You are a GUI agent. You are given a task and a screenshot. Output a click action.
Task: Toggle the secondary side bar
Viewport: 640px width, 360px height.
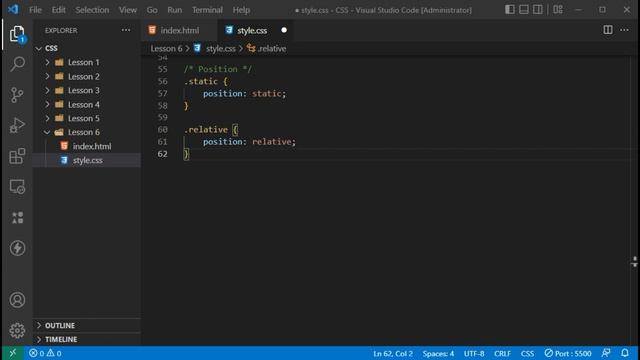538,9
